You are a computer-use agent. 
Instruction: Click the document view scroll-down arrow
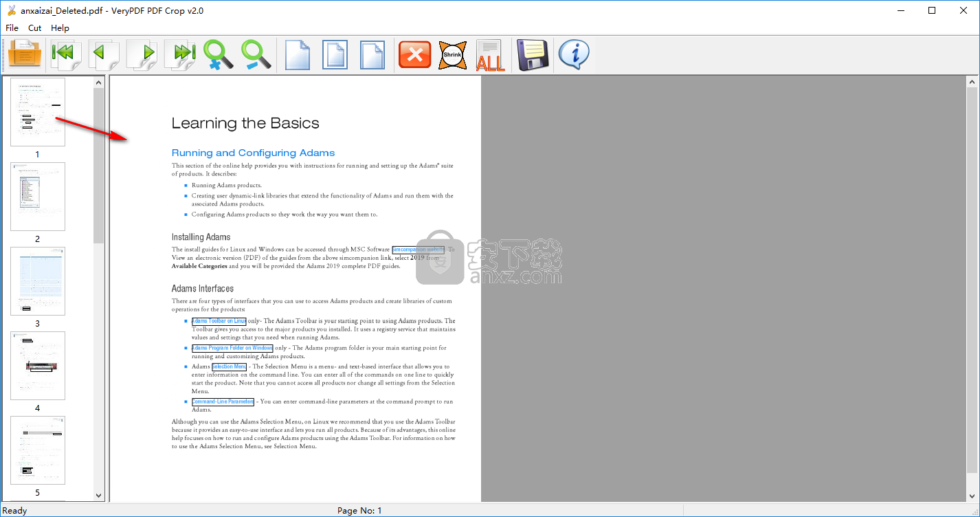pos(972,496)
